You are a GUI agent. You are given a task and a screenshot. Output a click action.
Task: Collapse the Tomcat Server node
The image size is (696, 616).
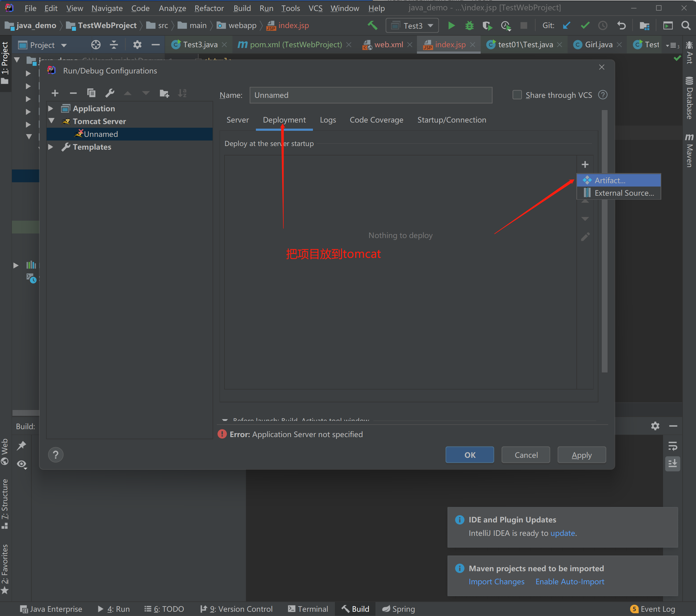tap(52, 121)
